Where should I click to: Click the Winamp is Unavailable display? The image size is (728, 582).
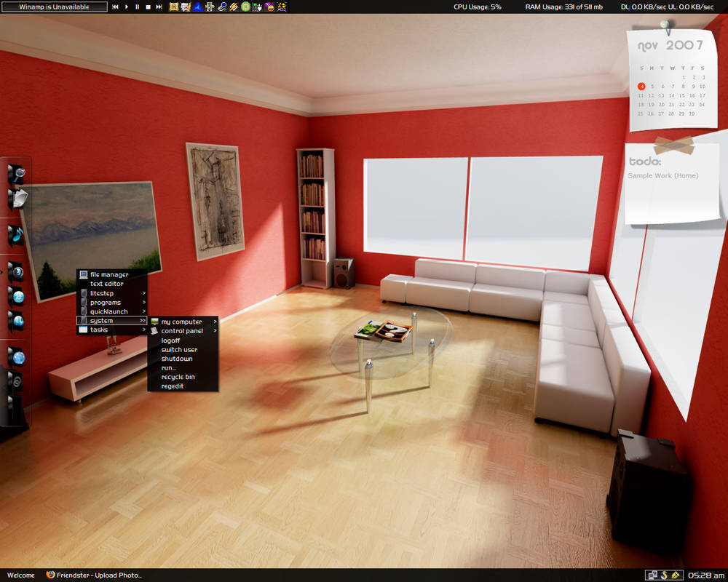click(55, 7)
